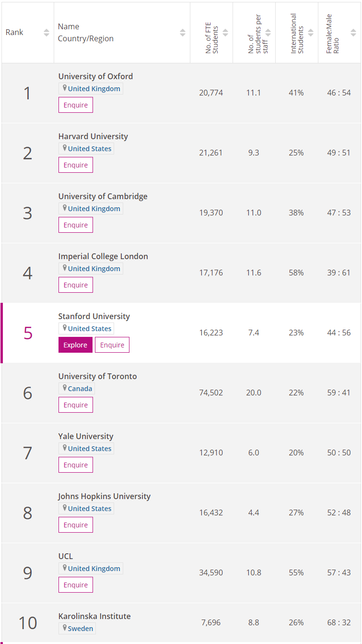Click location pin beside Canada
This screenshot has width=362, height=644.
coord(65,388)
